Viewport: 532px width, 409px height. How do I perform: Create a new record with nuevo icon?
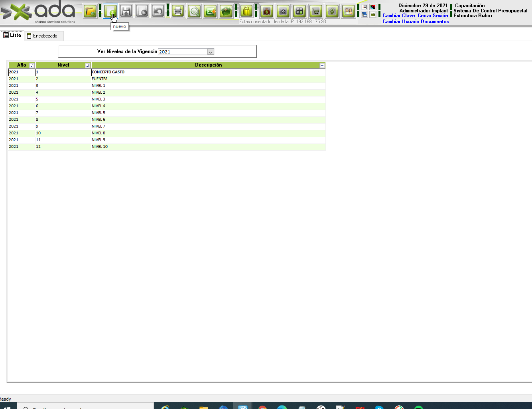click(x=110, y=11)
